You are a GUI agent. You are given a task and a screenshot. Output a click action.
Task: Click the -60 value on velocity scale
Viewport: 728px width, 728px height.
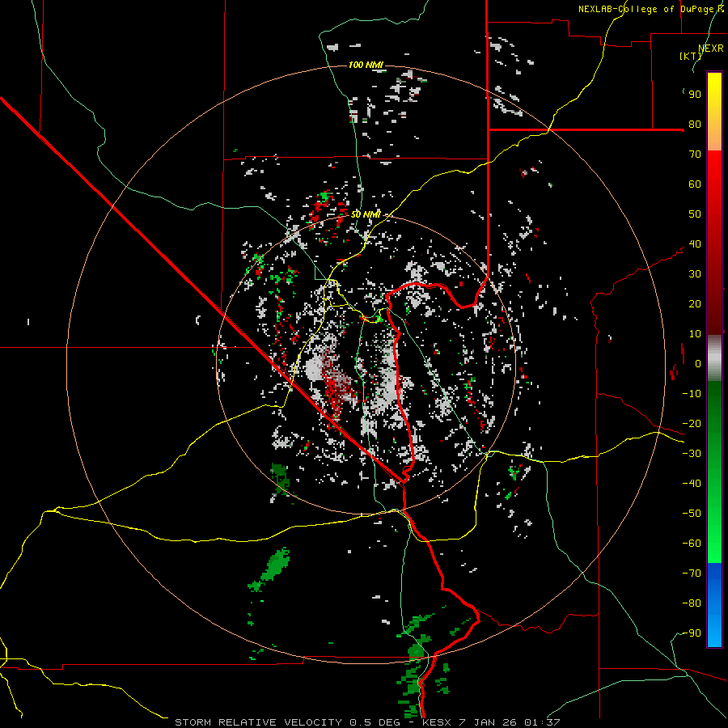pyautogui.click(x=692, y=544)
